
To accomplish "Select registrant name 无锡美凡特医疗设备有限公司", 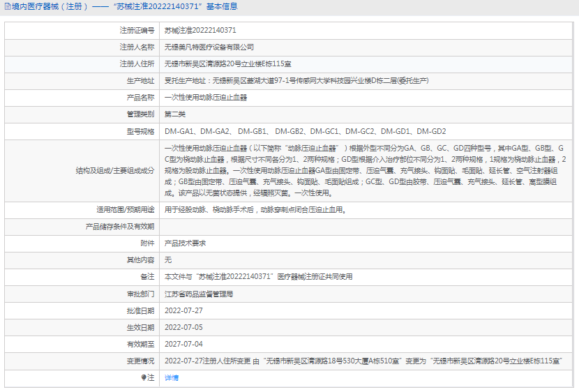I will [x=209, y=47].
